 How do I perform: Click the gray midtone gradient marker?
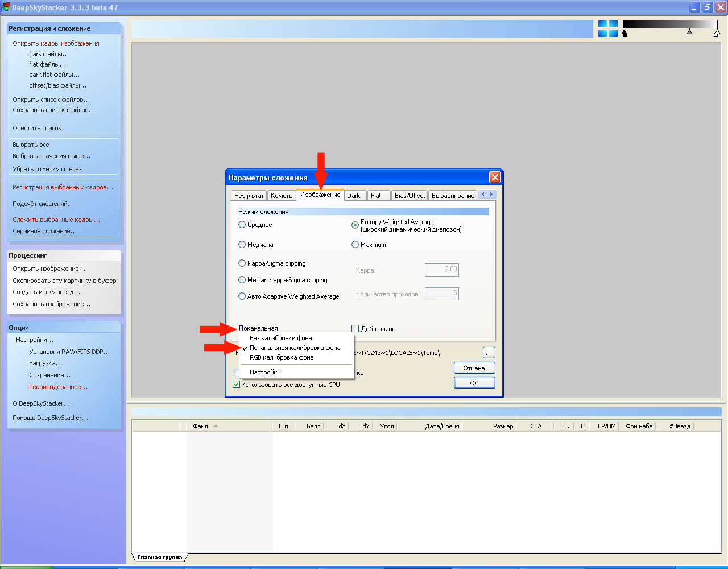[689, 32]
